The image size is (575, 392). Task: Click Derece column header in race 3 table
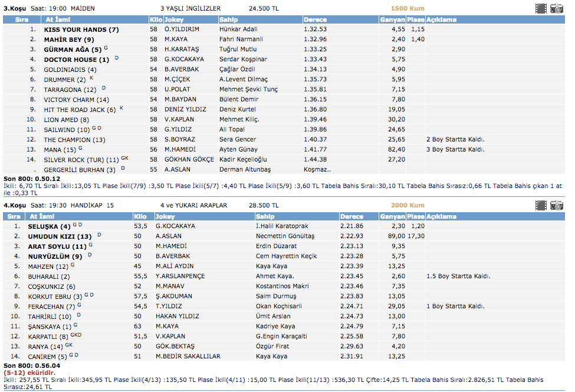click(x=314, y=19)
